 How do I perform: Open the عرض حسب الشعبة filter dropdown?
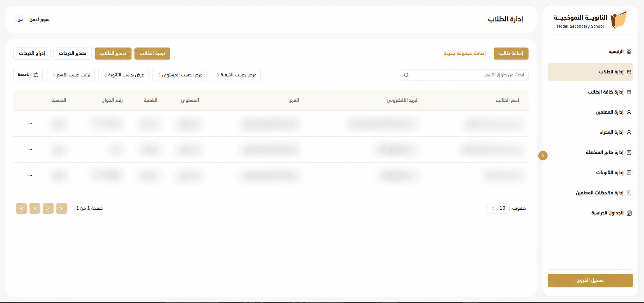(236, 75)
